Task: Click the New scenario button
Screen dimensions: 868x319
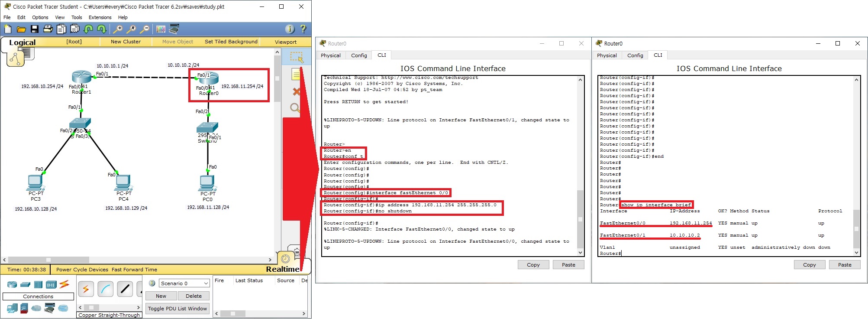Action: 161,296
